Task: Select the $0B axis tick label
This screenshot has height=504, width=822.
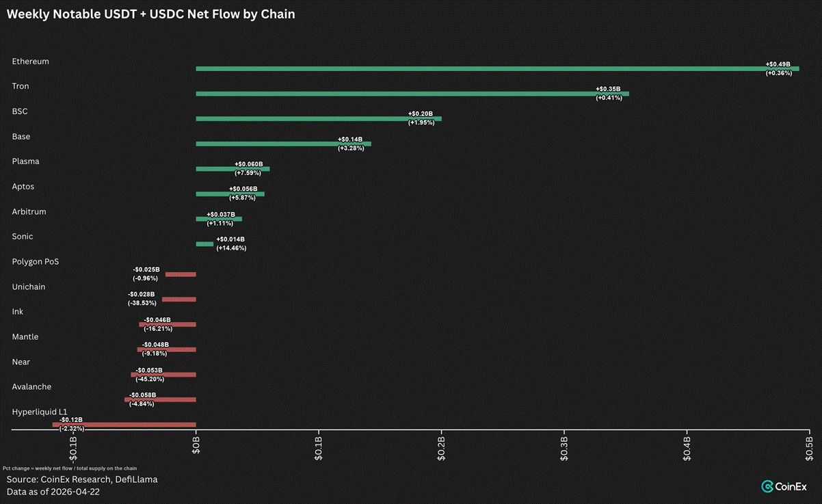Action: pyautogui.click(x=196, y=449)
